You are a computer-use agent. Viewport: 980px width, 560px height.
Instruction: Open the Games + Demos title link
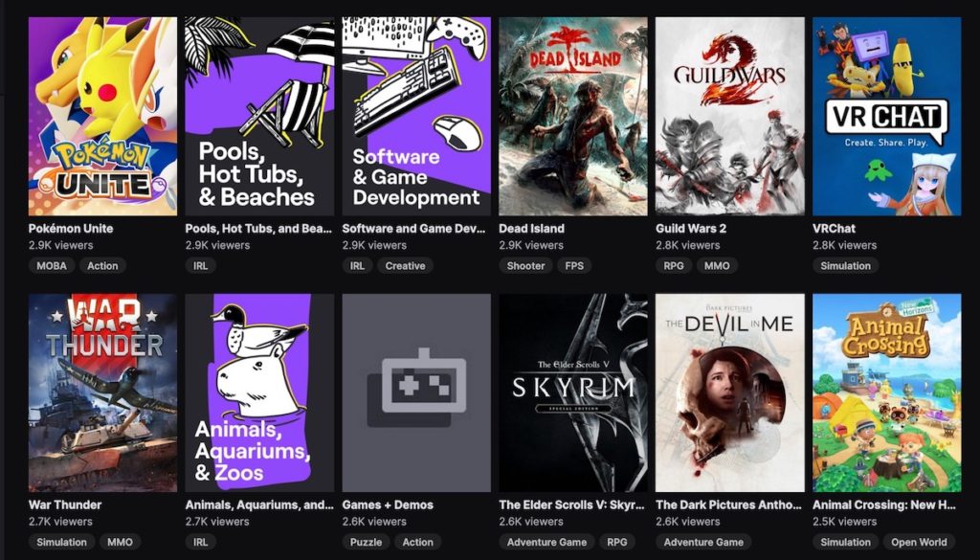(x=388, y=505)
